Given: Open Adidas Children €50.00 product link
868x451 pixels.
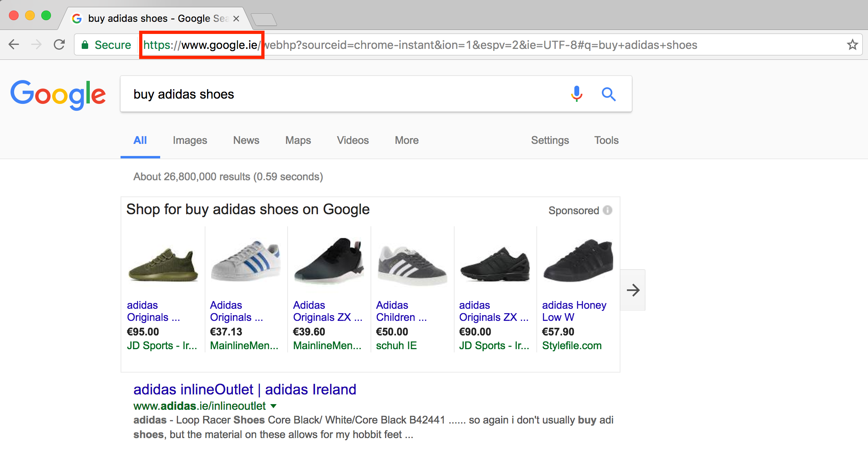Looking at the screenshot, I should click(x=401, y=311).
